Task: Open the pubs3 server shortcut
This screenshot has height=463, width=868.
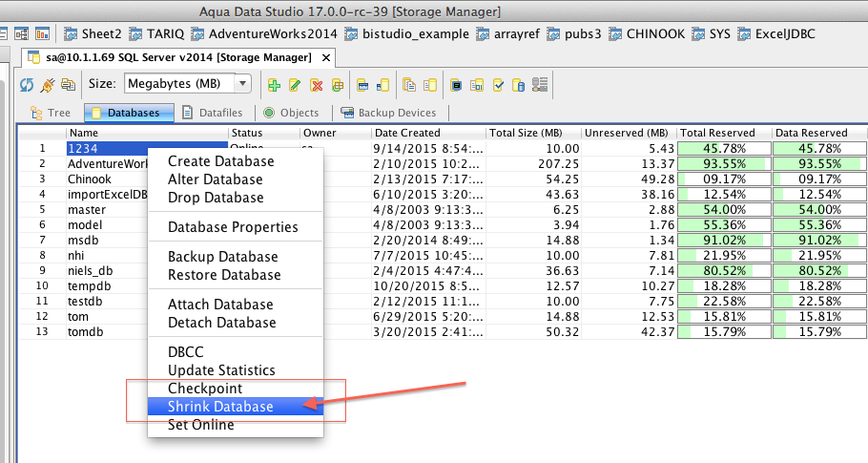Action: 574,33
